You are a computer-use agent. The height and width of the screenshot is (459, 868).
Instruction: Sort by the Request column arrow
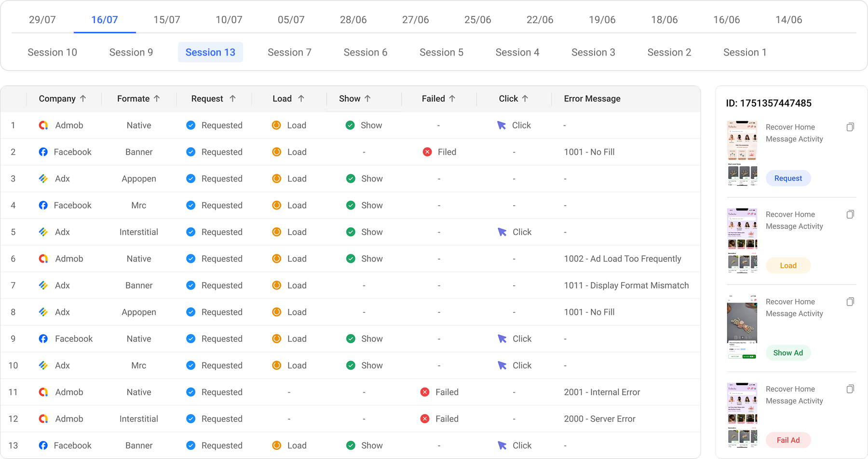coord(232,98)
